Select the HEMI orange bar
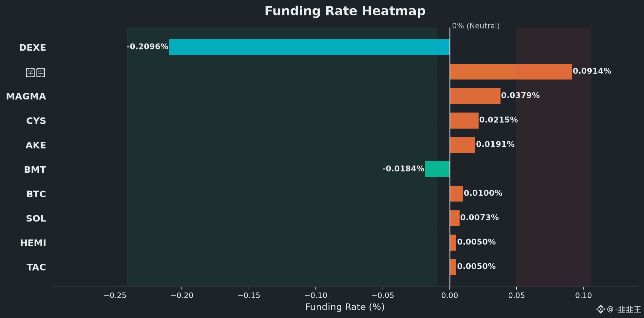Viewport: 644px width, 318px height. (x=453, y=243)
